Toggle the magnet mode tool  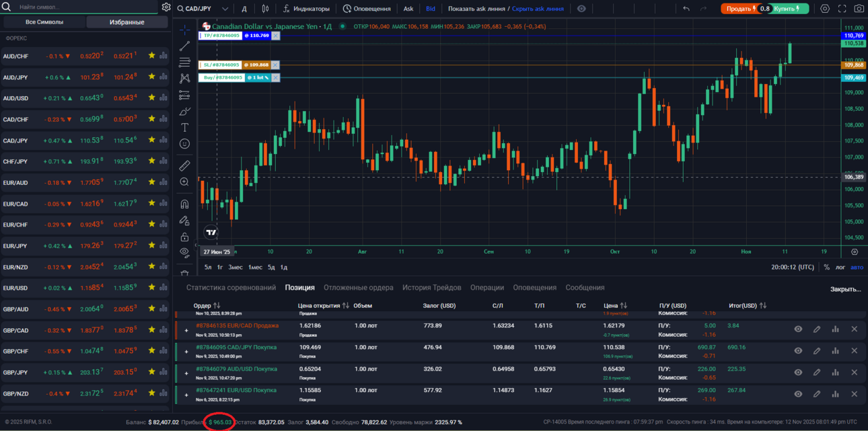(184, 204)
